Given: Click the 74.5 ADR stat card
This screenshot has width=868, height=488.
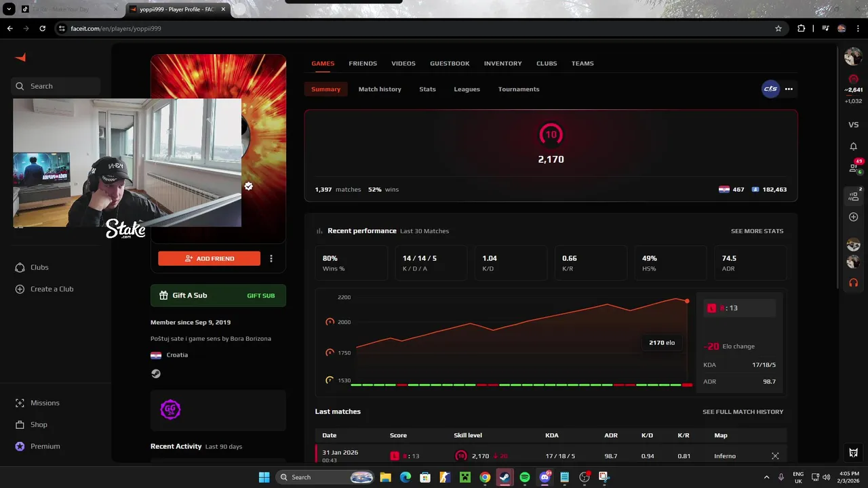Looking at the screenshot, I should pyautogui.click(x=751, y=263).
